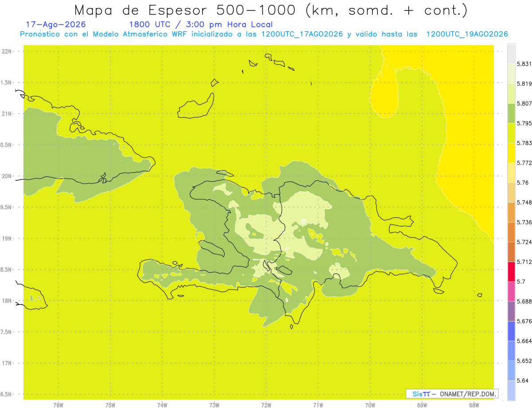Click the 'ONAMET/REP.DOM.' credit label
Screen dimensions: 532x411
point(467,394)
